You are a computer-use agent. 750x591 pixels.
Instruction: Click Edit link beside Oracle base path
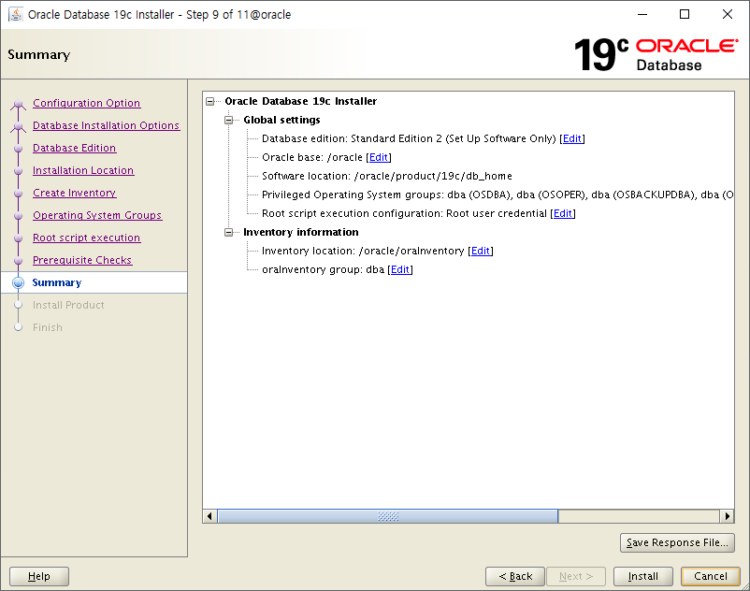pos(379,158)
